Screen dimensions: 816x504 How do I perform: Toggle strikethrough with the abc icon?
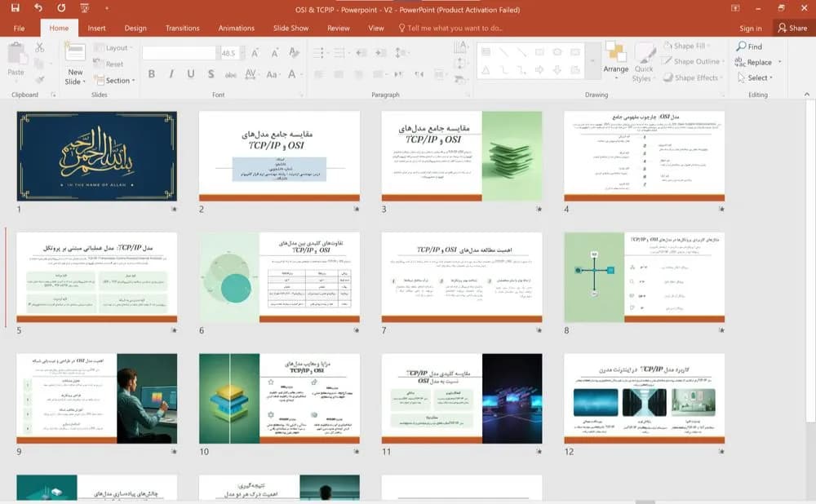[231, 74]
